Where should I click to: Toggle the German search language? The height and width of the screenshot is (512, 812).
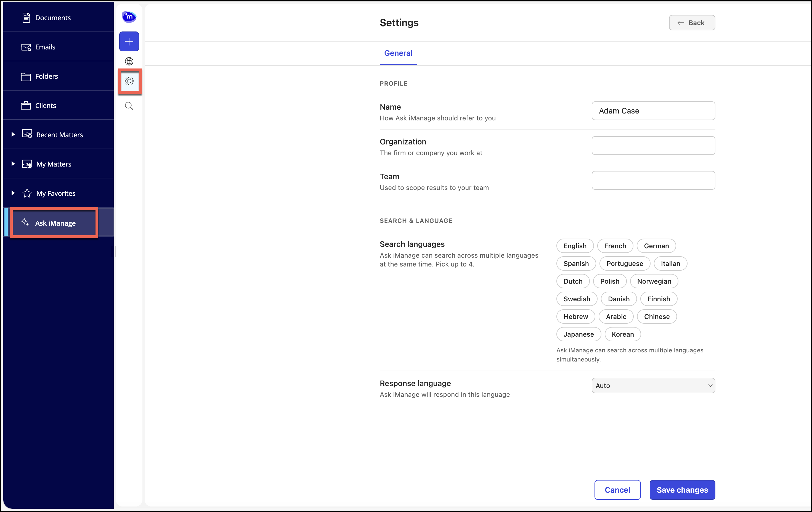(x=656, y=246)
